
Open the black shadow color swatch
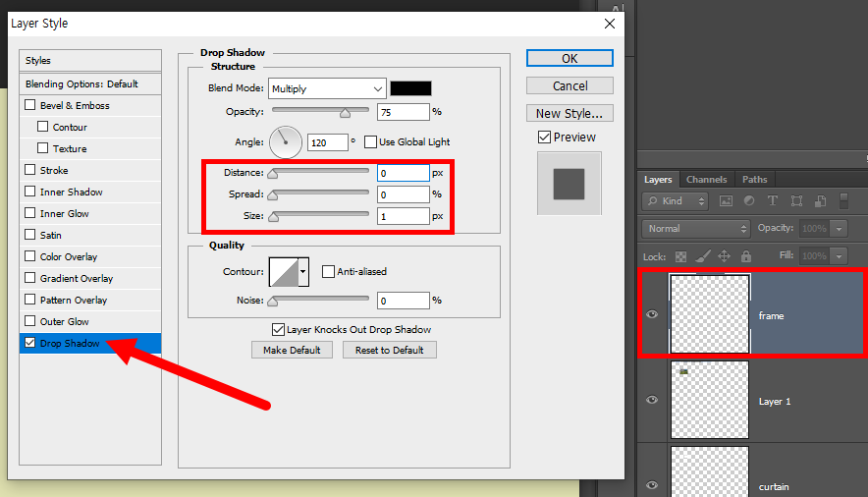410,88
